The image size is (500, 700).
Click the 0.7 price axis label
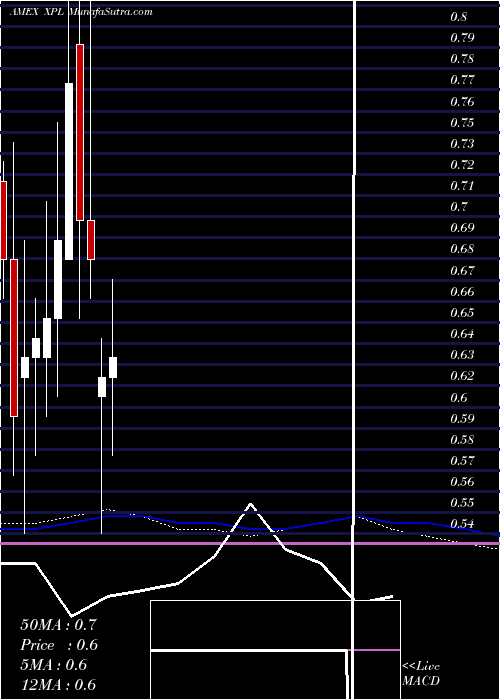(458, 207)
